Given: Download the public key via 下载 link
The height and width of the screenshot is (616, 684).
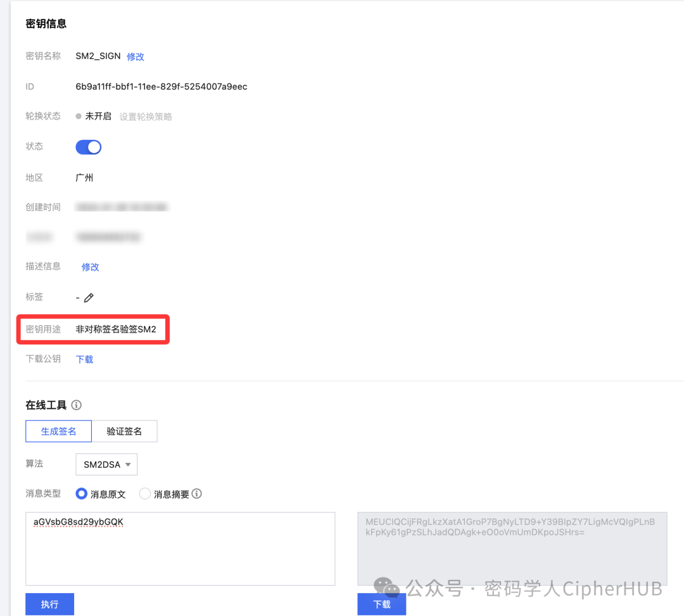Looking at the screenshot, I should [84, 359].
